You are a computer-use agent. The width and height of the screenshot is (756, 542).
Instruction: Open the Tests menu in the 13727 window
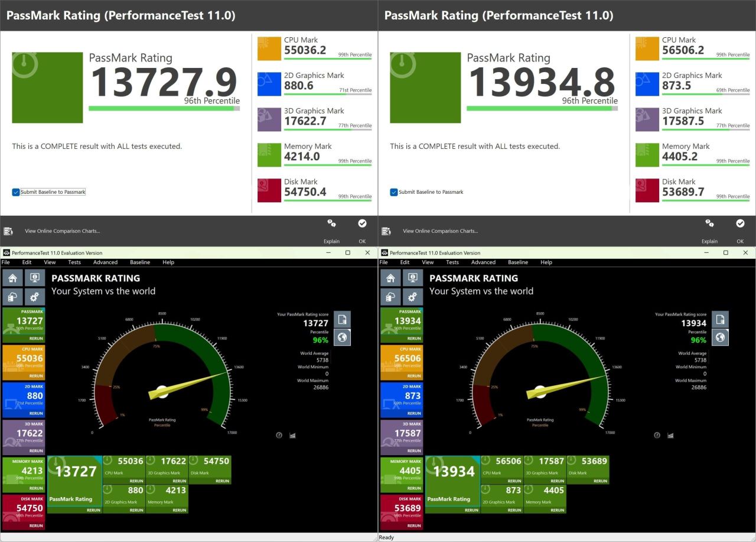point(74,262)
